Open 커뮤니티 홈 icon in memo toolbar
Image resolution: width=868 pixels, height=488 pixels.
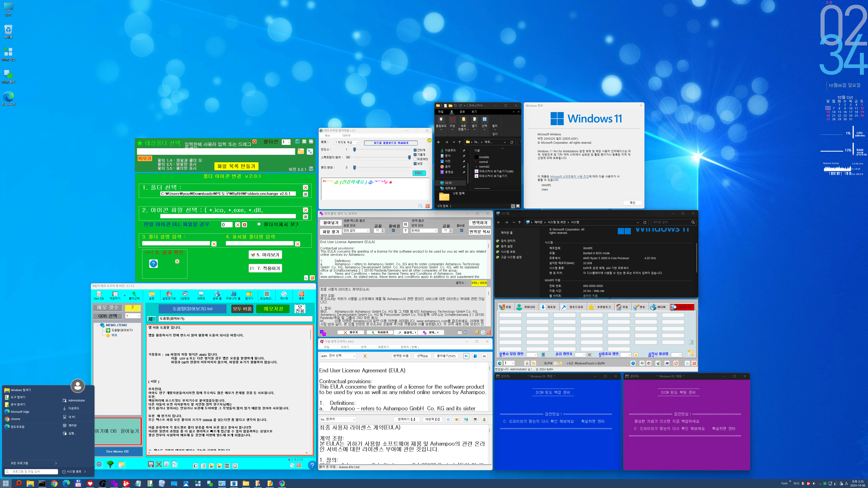tap(233, 295)
